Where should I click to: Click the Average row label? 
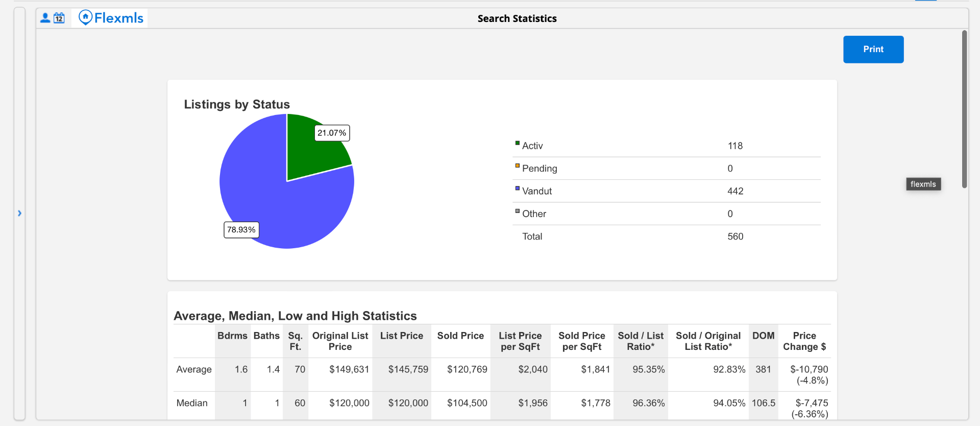194,369
